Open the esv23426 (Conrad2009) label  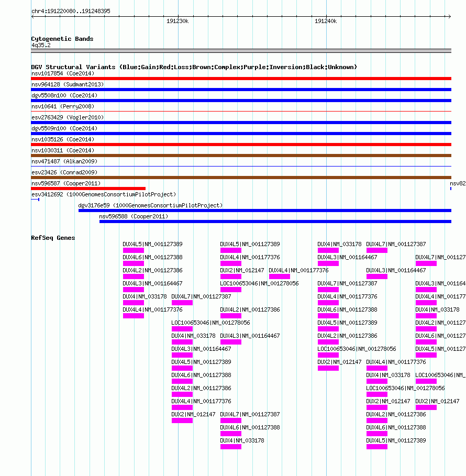pos(64,172)
